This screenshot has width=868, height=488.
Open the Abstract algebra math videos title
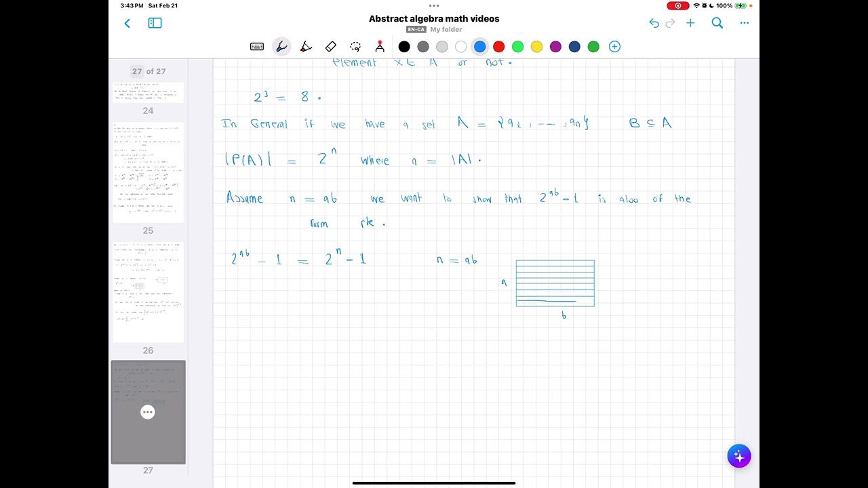pos(434,19)
